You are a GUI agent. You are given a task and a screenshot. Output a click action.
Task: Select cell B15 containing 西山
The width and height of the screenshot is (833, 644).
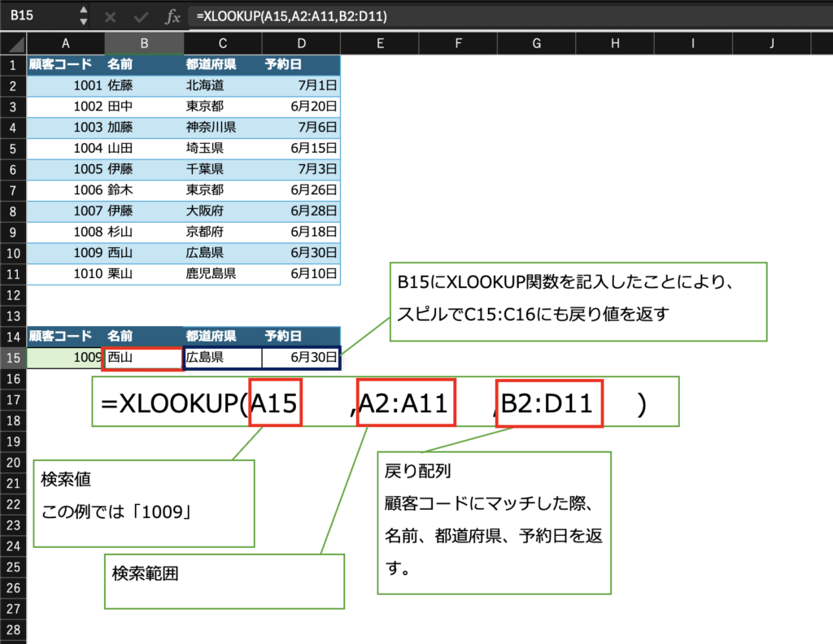[143, 358]
